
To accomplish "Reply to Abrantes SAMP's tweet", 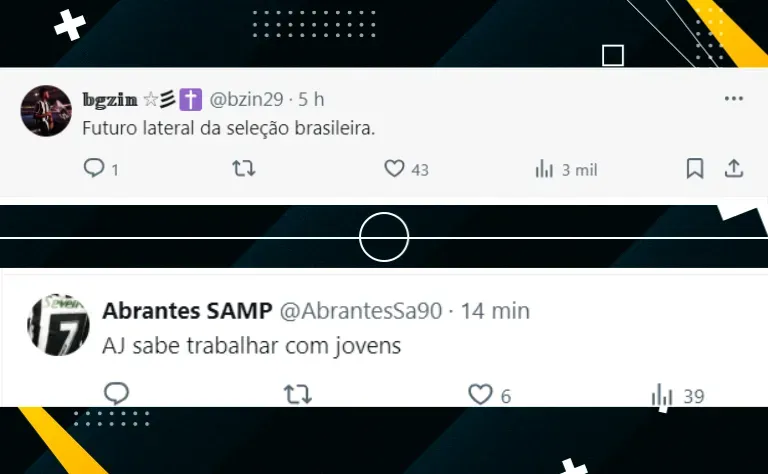I will click(117, 393).
